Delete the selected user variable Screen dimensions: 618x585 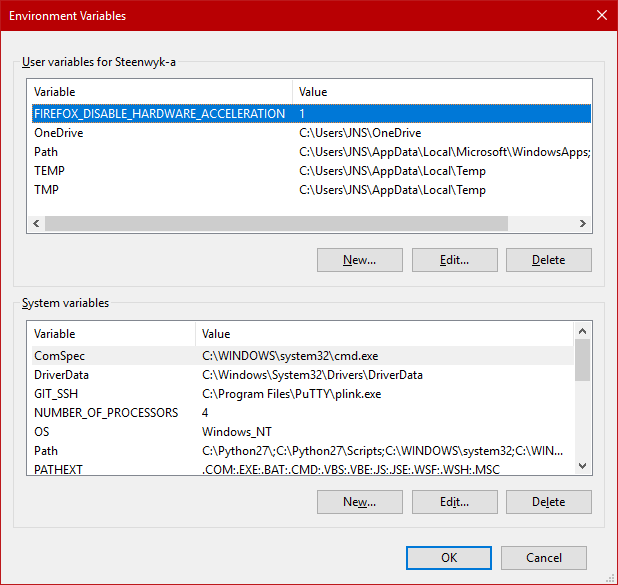[548, 260]
